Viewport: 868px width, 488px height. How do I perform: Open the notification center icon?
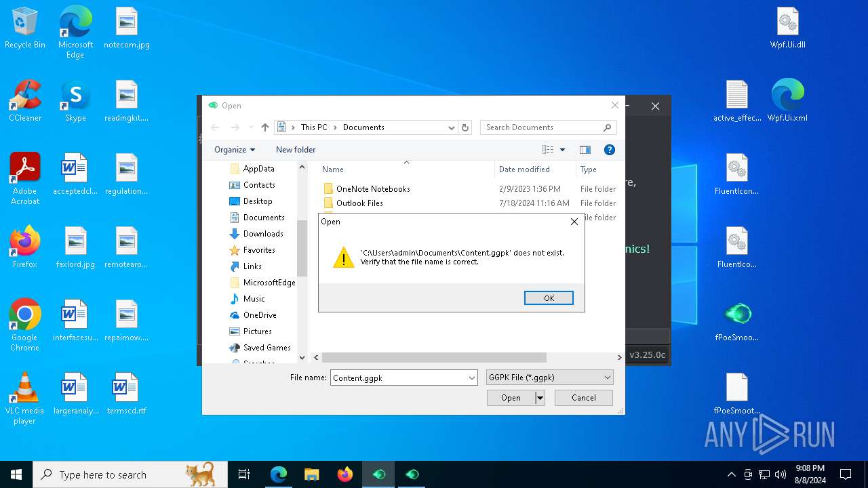846,474
